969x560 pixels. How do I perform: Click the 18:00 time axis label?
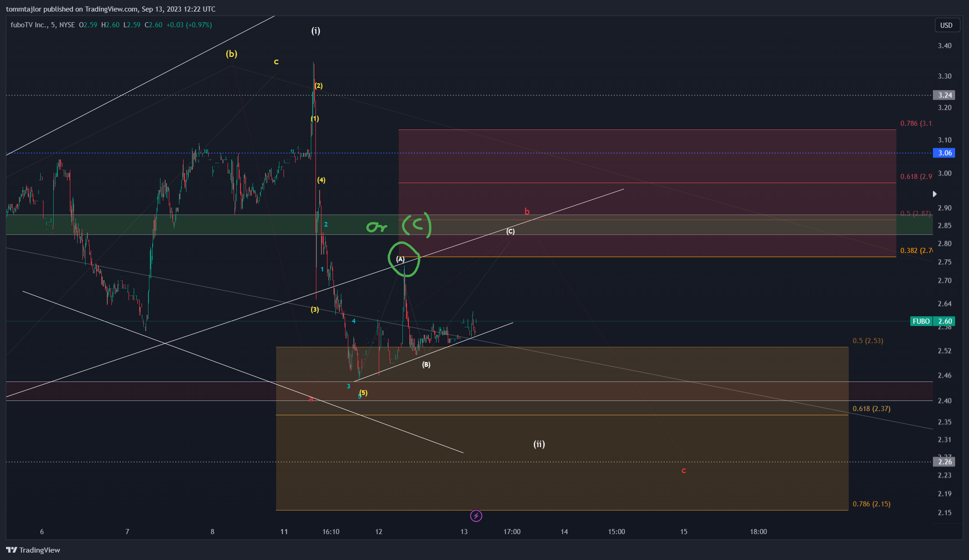(758, 532)
